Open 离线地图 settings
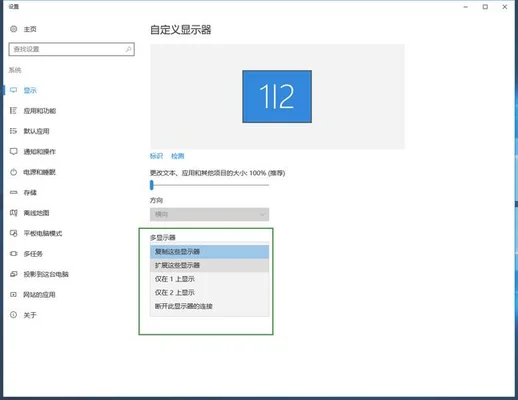The image size is (518, 400). 36,213
